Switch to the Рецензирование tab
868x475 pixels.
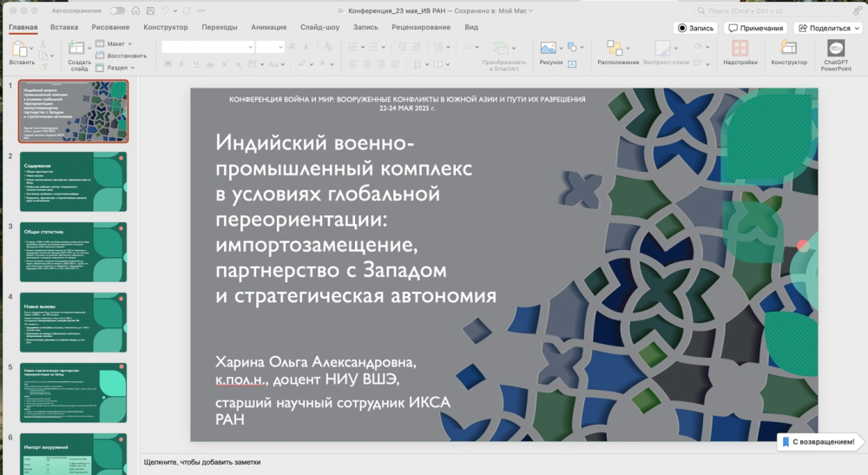pyautogui.click(x=421, y=27)
